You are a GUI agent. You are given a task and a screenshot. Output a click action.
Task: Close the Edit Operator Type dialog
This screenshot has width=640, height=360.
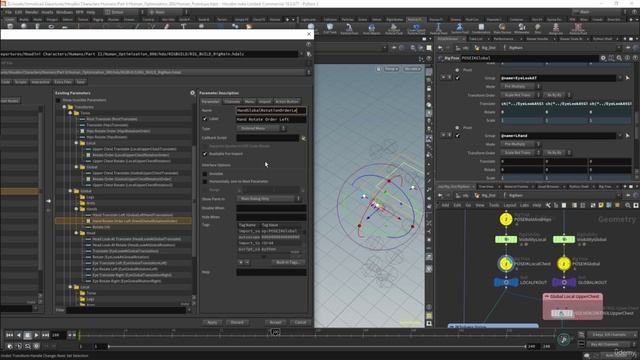coord(309,34)
